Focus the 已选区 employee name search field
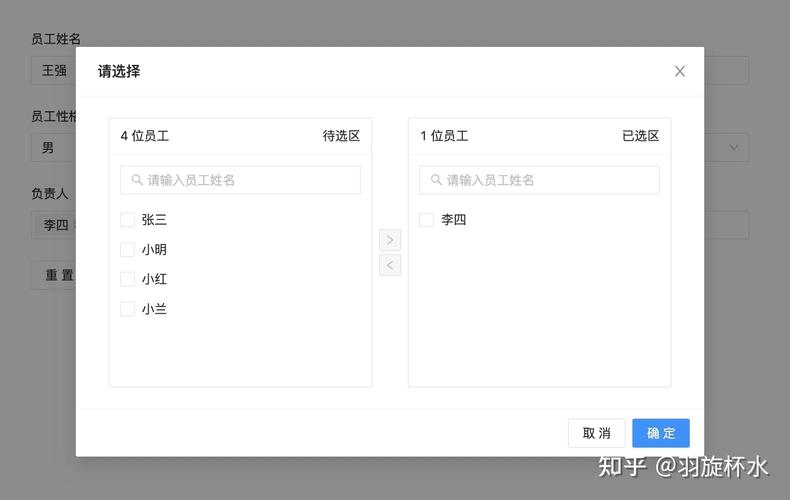 click(539, 180)
